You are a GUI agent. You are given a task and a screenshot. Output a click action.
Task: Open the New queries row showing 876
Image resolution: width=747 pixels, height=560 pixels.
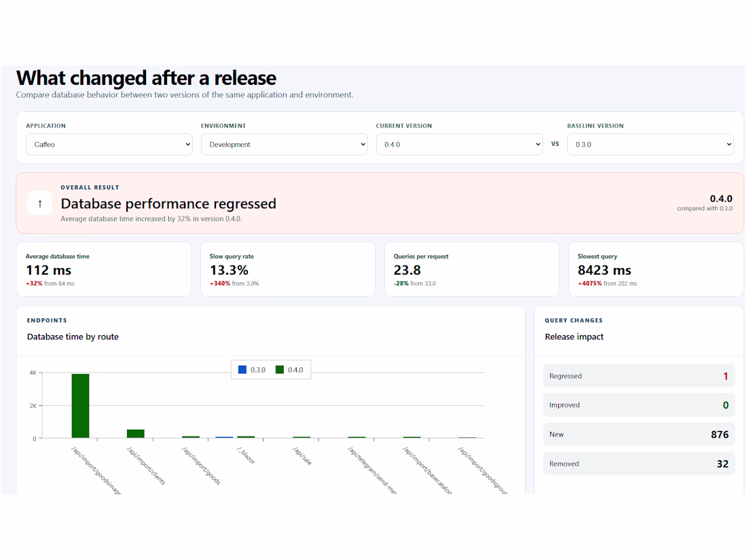click(639, 434)
